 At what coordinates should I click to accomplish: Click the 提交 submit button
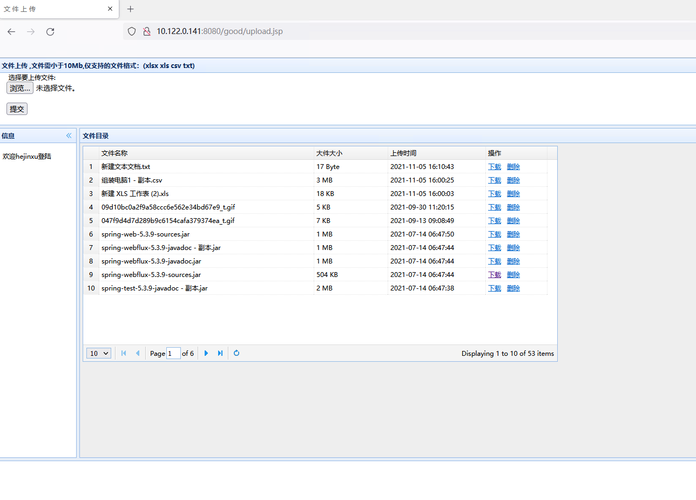(17, 109)
